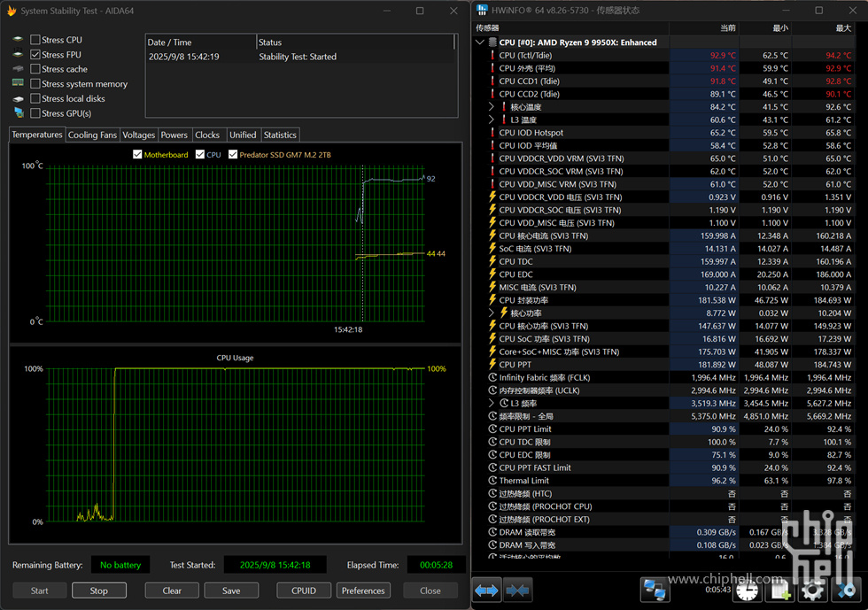Click the monitor icon beside Stress GPU(s)

pyautogui.click(x=19, y=112)
